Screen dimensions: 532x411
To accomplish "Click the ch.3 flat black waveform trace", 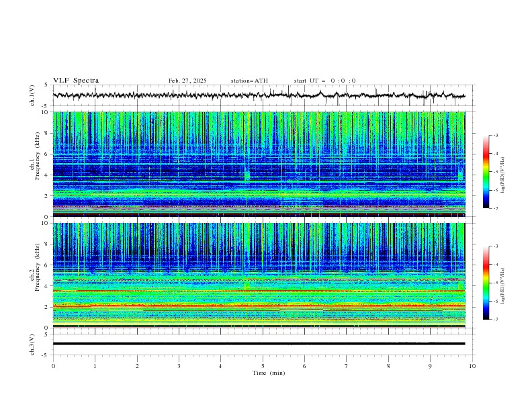I will click(259, 344).
